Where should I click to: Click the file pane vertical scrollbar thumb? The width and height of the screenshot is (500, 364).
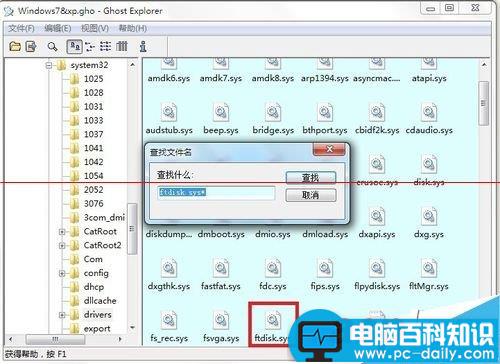click(x=484, y=103)
